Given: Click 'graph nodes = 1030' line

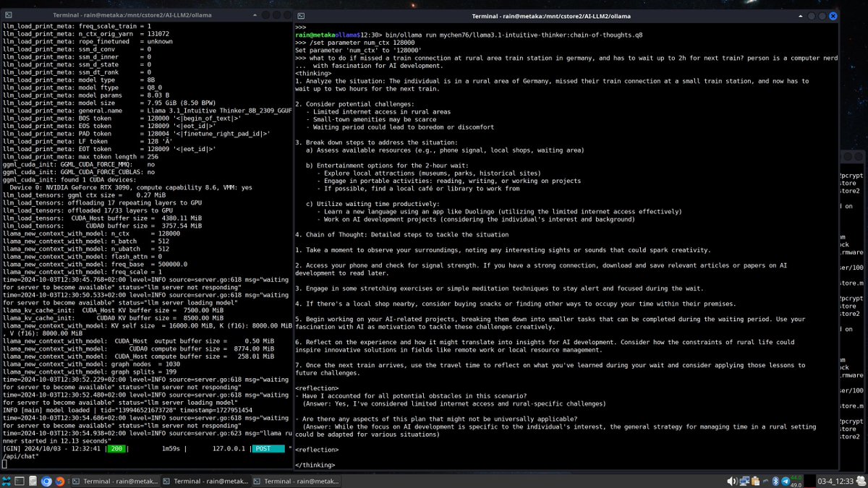Looking at the screenshot, I should pos(90,364).
